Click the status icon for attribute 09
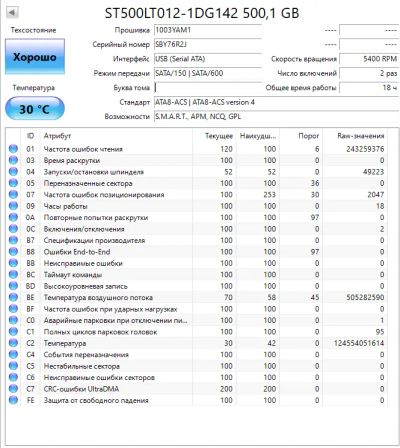The width and height of the screenshot is (400, 448). (13, 206)
